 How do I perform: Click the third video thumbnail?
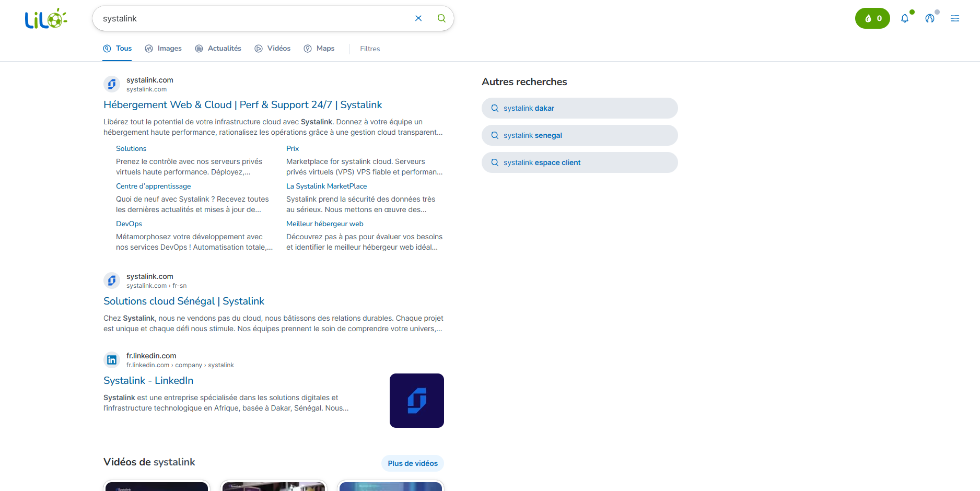pyautogui.click(x=391, y=486)
